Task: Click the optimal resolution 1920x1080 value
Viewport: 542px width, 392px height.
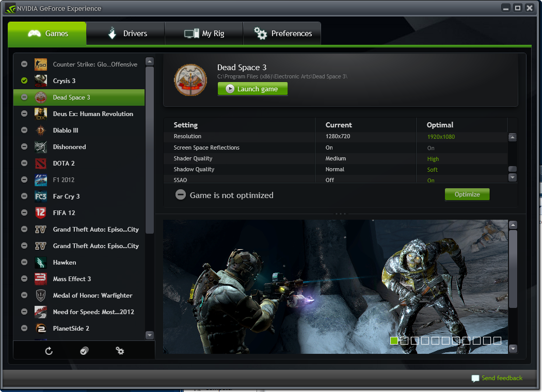Action: pos(441,137)
